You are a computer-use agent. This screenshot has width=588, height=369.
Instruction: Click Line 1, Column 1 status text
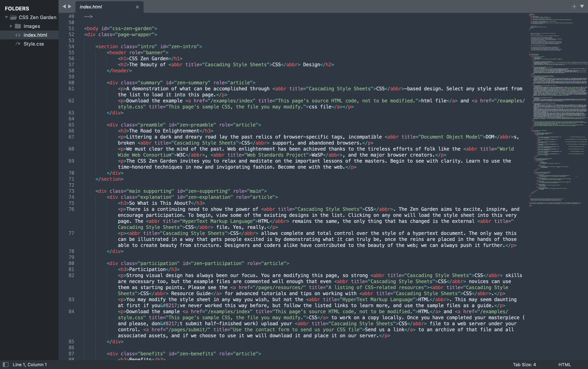30,364
